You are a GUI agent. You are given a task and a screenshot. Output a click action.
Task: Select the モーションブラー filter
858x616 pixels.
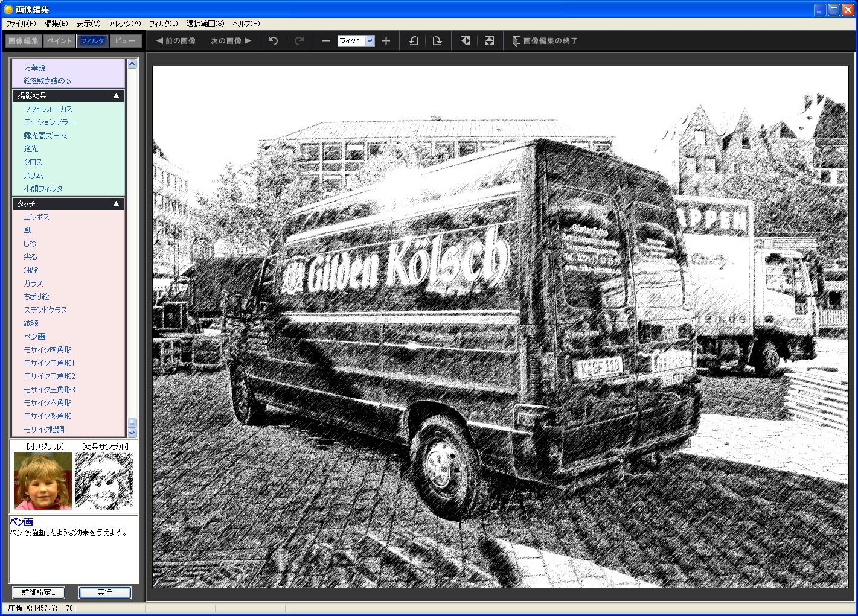(49, 122)
